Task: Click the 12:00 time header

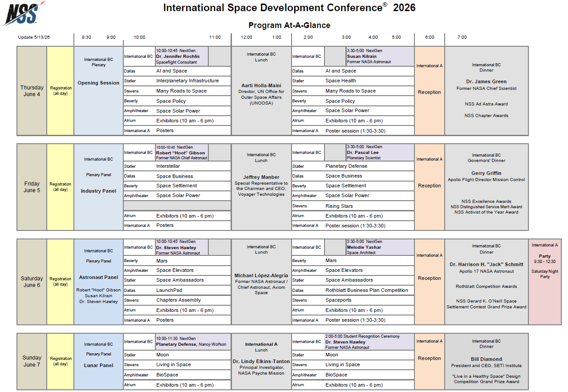Action: pyautogui.click(x=247, y=37)
